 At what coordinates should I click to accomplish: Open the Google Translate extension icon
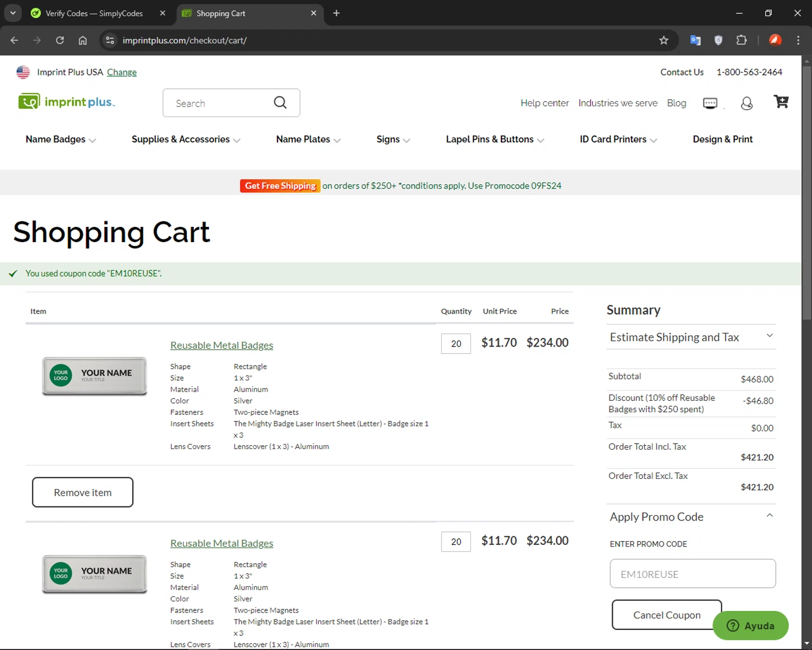[x=696, y=40]
